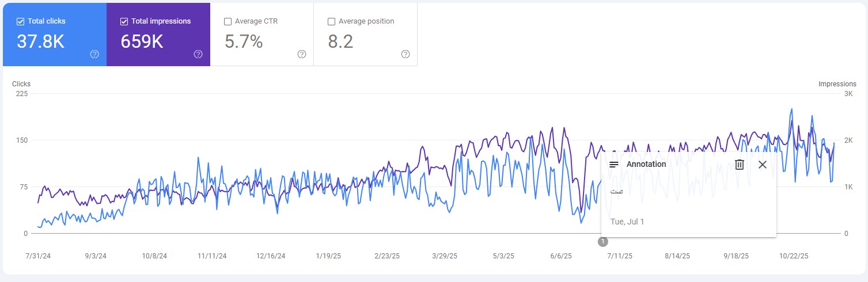Click the notes icon beside Annotation title
Screen dimensions: 868x282
click(x=614, y=165)
